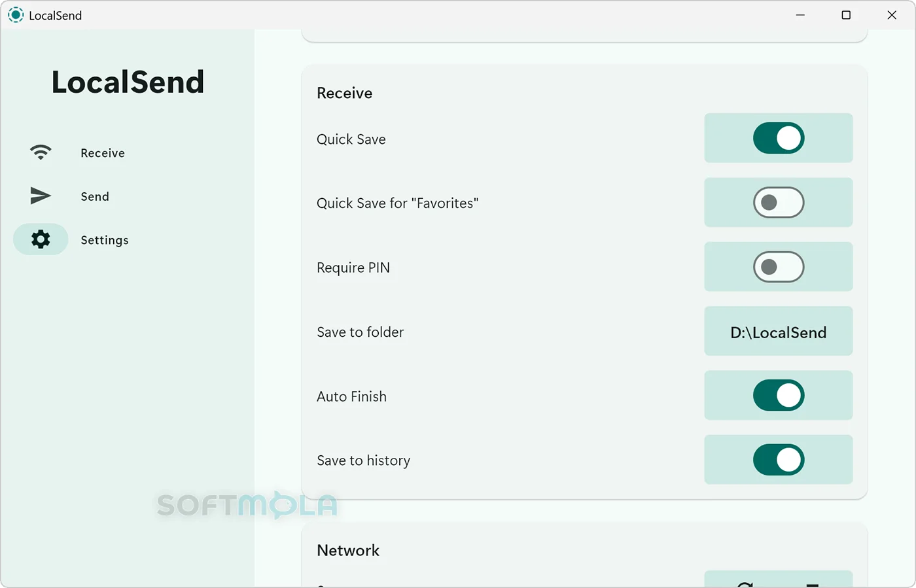Close the LocalSend window
Screen dimensions: 916x588
pos(892,15)
